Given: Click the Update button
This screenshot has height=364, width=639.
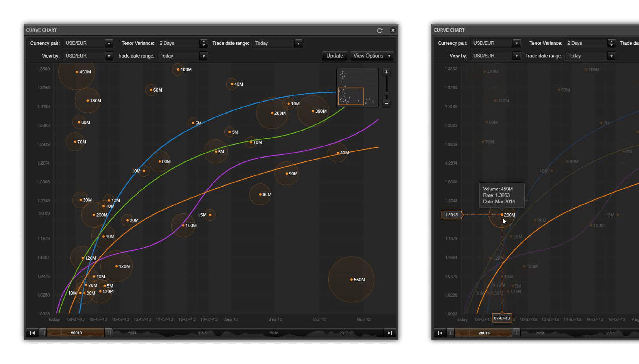Looking at the screenshot, I should (x=335, y=56).
